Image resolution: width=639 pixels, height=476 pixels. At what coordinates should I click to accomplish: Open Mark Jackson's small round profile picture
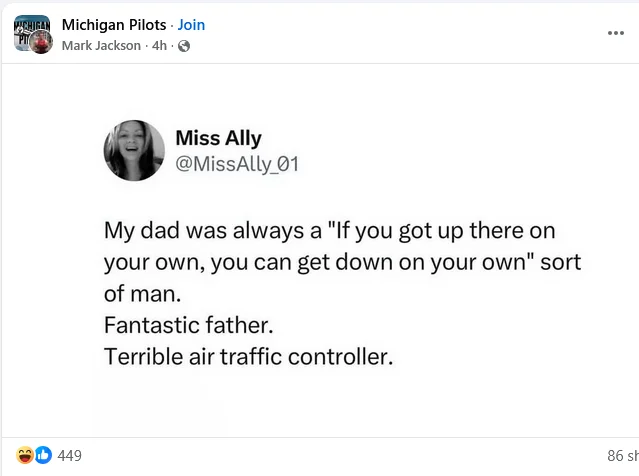click(x=41, y=42)
